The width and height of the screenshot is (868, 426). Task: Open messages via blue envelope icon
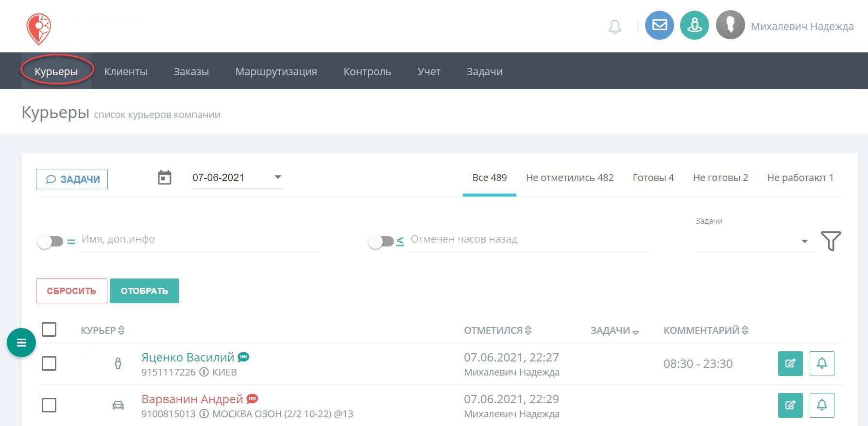(x=659, y=25)
